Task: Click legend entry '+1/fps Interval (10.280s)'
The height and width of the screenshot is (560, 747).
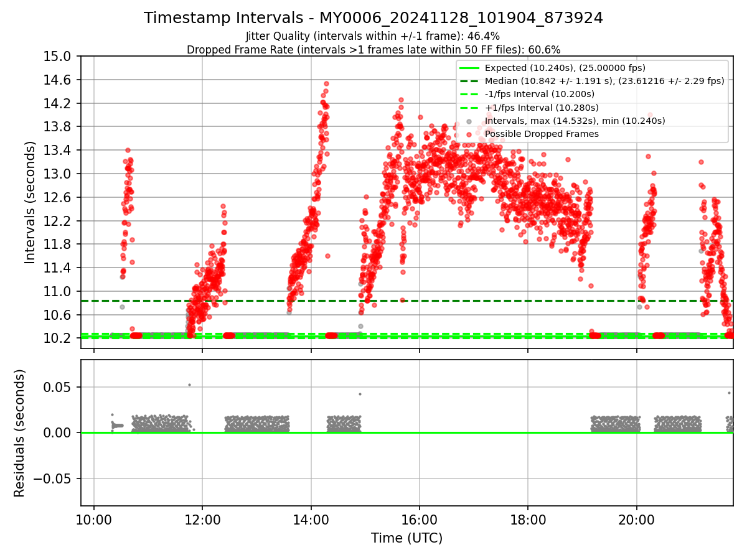Action: (x=540, y=107)
